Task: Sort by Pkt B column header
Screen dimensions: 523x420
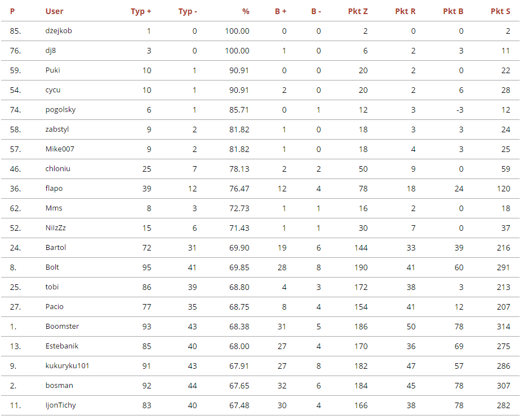Action: (453, 11)
